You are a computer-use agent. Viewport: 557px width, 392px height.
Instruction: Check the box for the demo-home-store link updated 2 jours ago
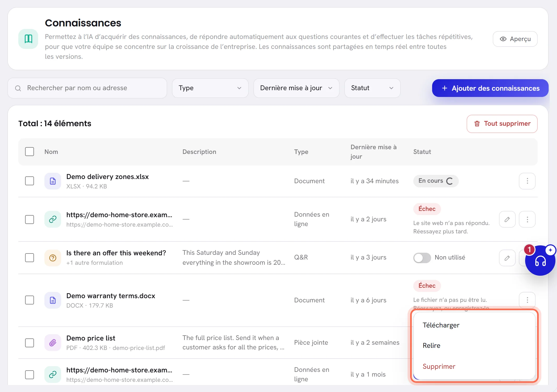pos(30,219)
